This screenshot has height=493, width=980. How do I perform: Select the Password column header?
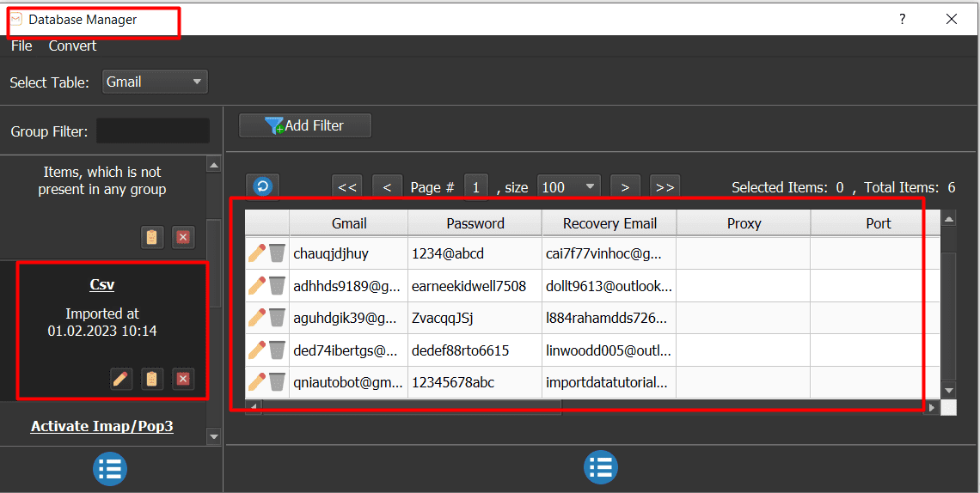475,223
